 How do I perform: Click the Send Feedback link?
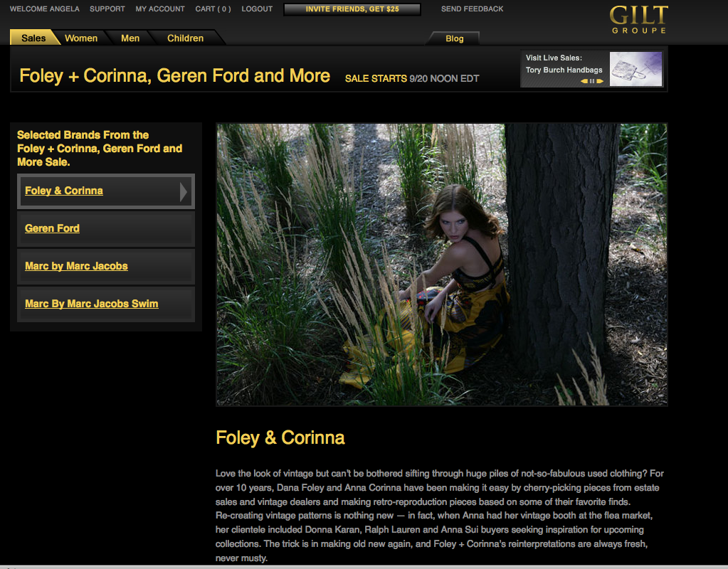472,9
